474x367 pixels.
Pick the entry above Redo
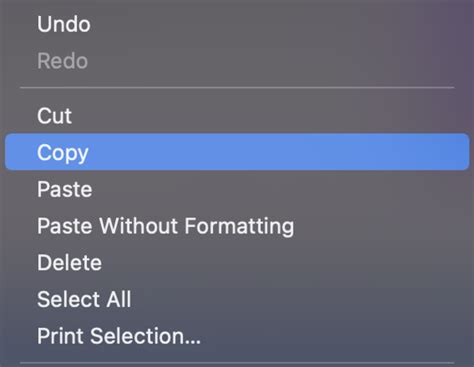click(x=237, y=24)
